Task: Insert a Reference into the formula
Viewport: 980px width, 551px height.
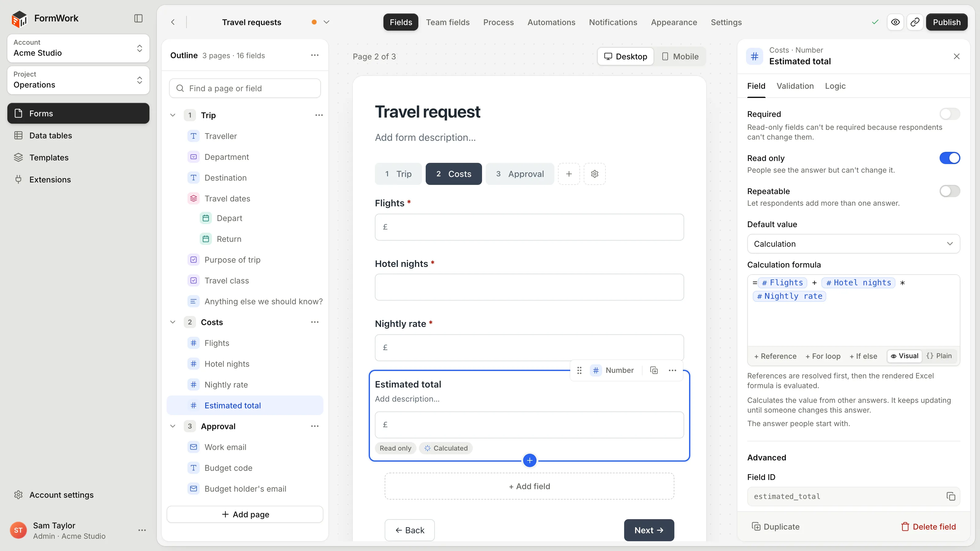Action: click(x=775, y=356)
